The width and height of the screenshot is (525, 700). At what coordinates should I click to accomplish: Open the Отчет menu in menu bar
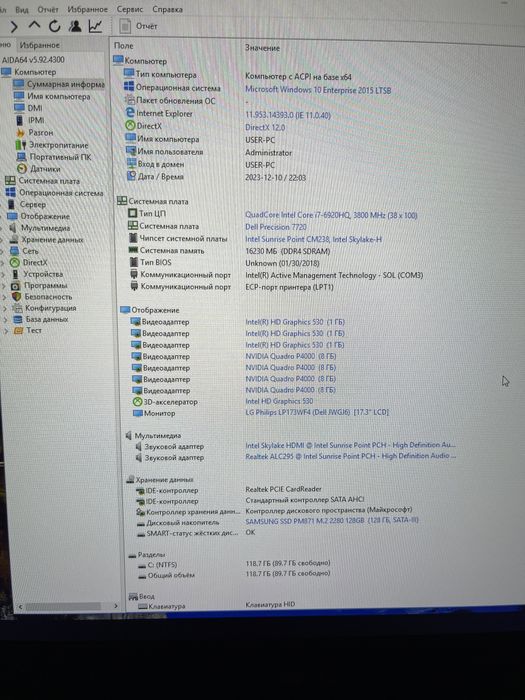pyautogui.click(x=48, y=9)
